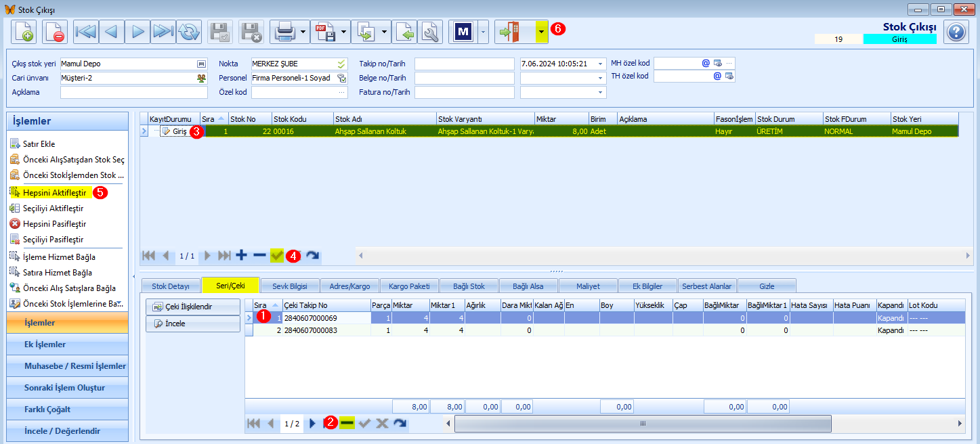Remove row with minus in stock grid navigator

pos(259,255)
